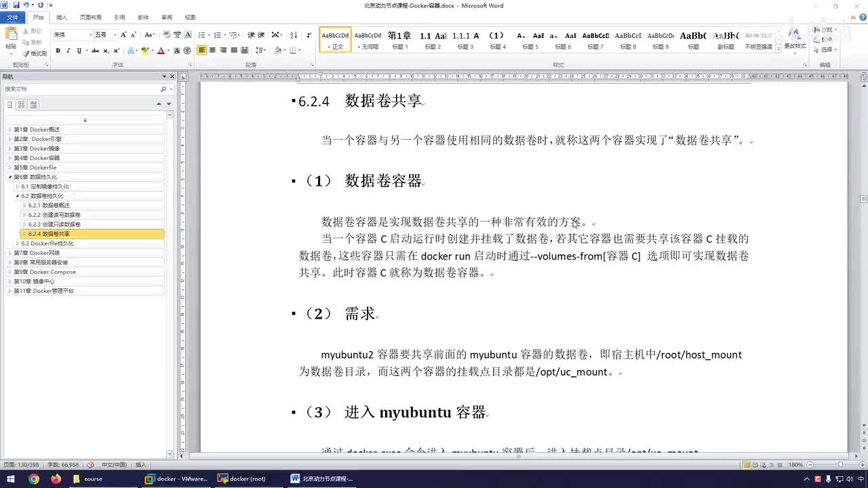Increase paragraph indent
Screen dimensions: 868x488
[x=261, y=35]
